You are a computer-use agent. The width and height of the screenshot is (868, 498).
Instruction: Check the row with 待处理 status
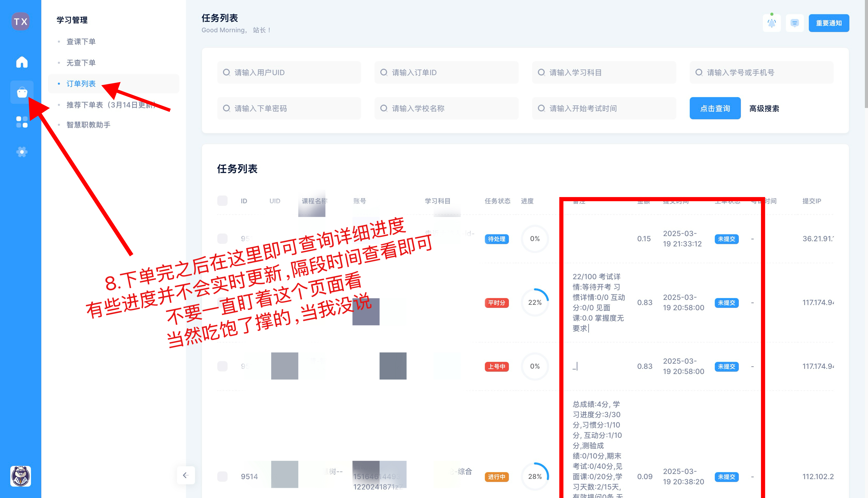222,238
